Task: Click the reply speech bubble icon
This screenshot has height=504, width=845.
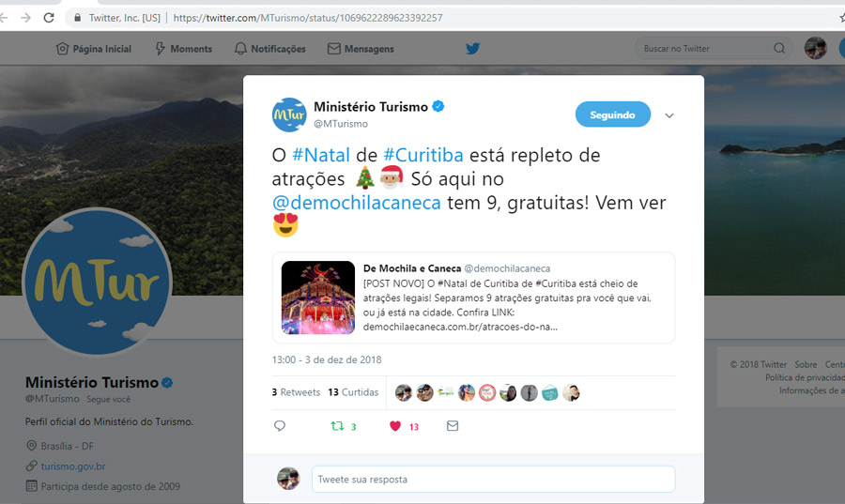Action: (280, 426)
